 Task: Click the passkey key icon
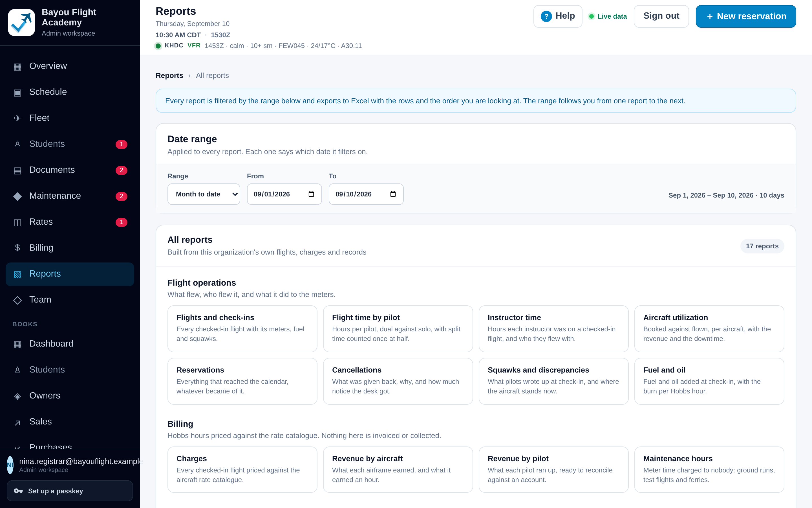18,491
